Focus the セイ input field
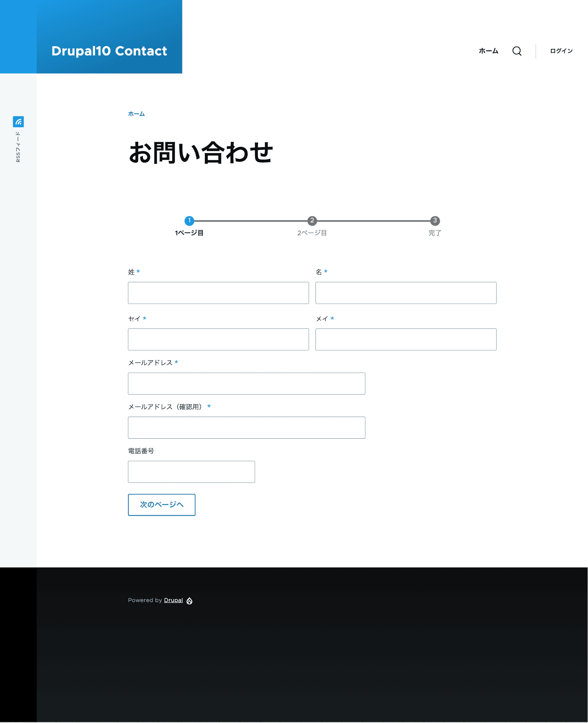588x723 pixels. (218, 339)
